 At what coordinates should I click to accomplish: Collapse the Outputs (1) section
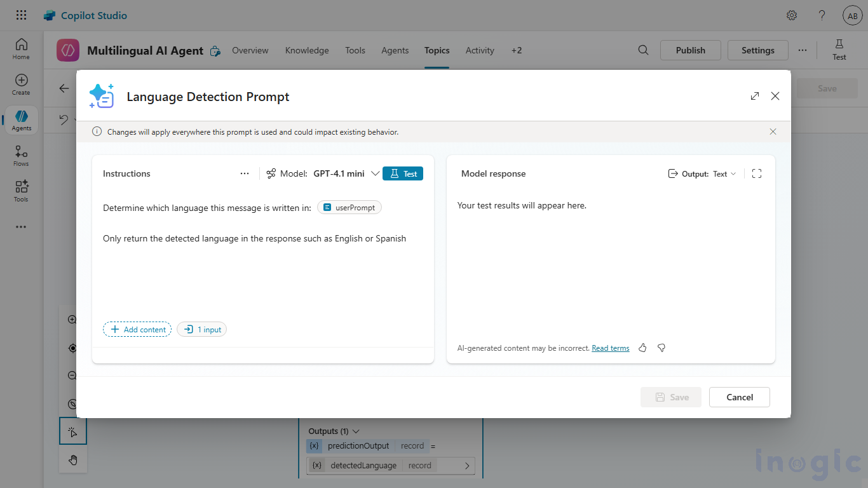pyautogui.click(x=356, y=431)
